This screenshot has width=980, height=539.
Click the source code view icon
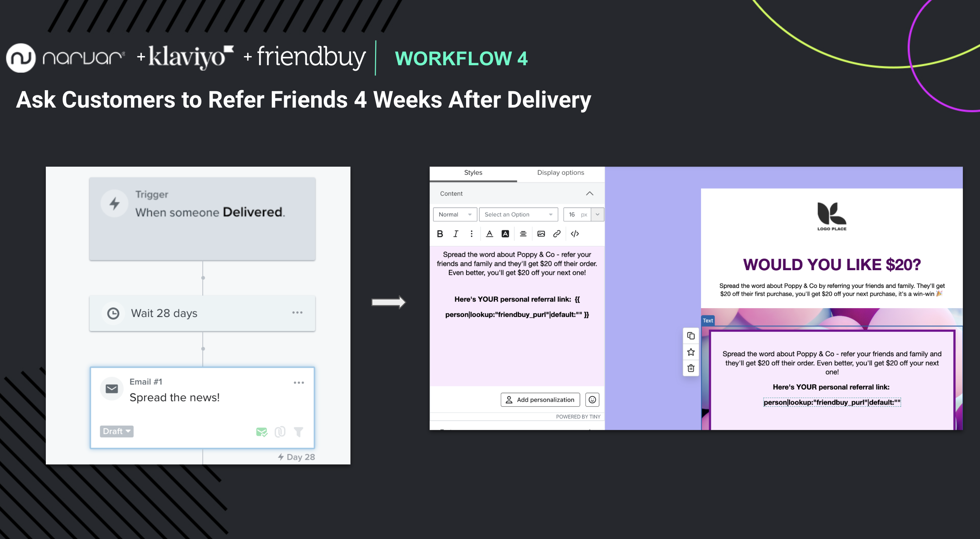click(575, 233)
